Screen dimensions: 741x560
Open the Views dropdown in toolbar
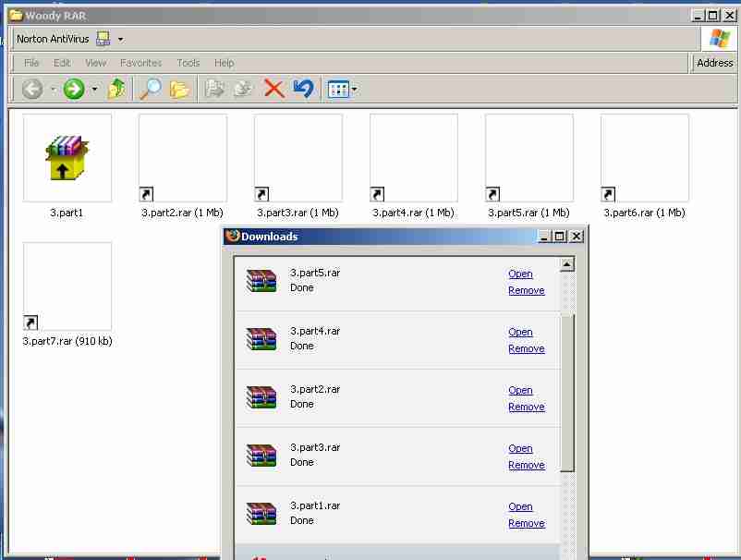pyautogui.click(x=342, y=90)
